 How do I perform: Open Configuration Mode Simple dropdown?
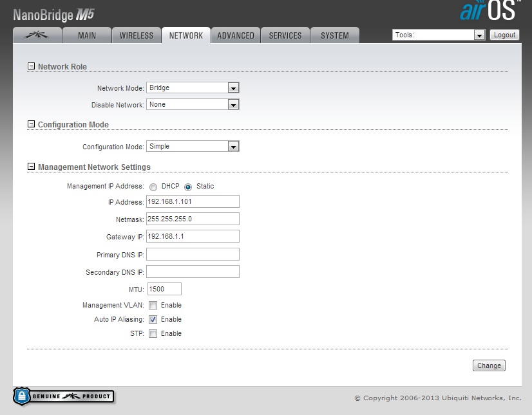click(193, 146)
